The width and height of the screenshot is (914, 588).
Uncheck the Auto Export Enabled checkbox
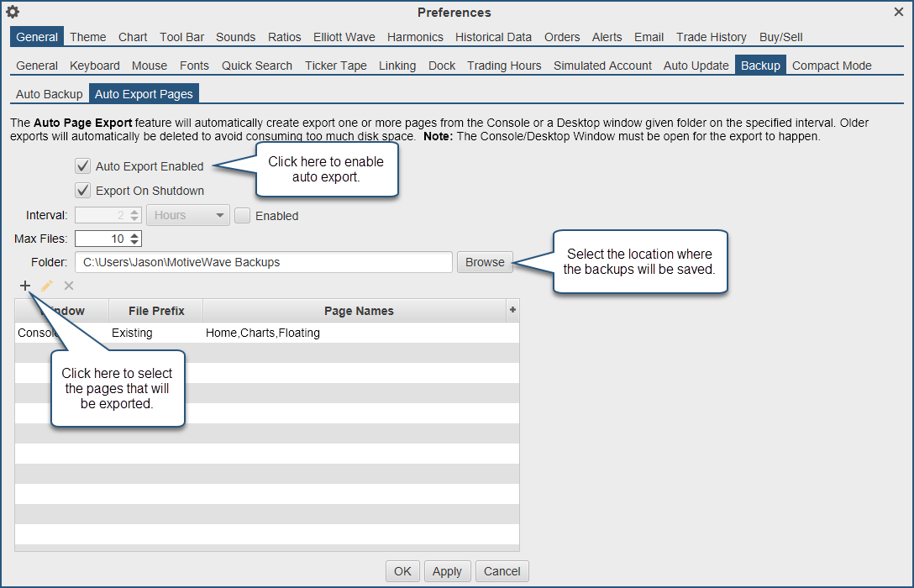click(82, 166)
